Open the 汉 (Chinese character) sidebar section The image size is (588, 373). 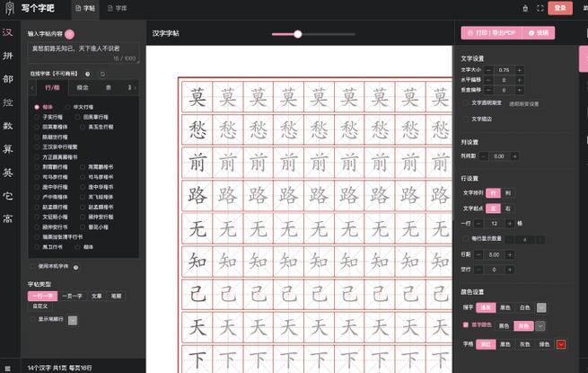[x=7, y=32]
